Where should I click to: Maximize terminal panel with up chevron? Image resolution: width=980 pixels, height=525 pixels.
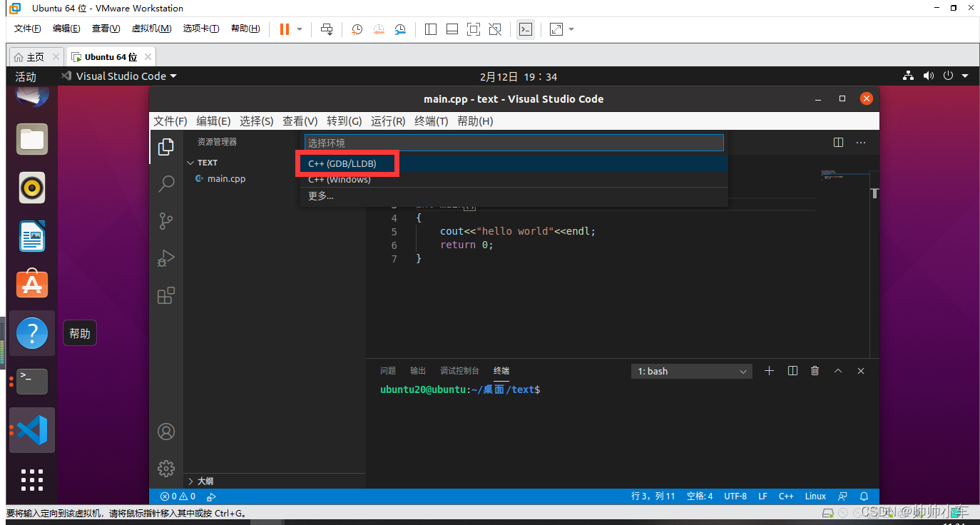838,371
